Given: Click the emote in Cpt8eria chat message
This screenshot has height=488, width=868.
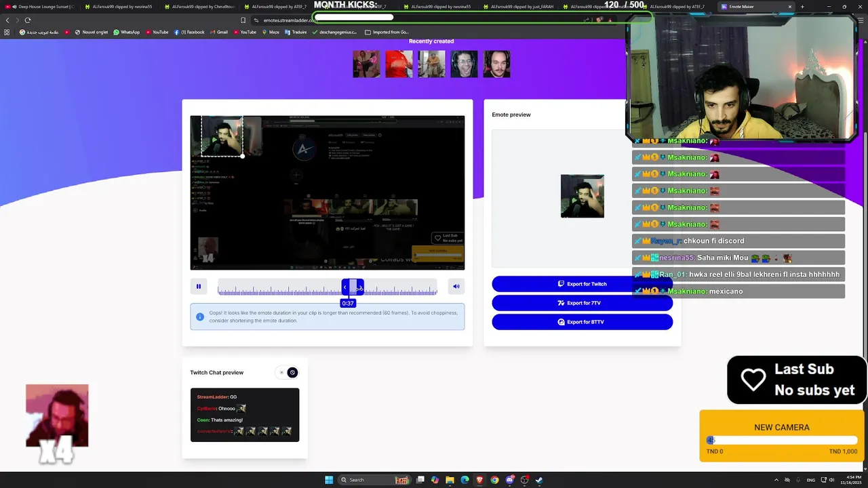Looking at the screenshot, I should tap(241, 409).
